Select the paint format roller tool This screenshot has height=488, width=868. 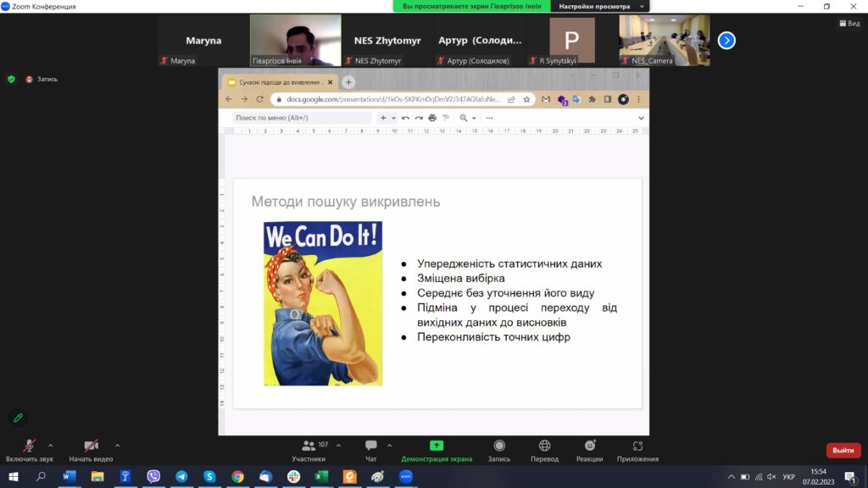(446, 118)
